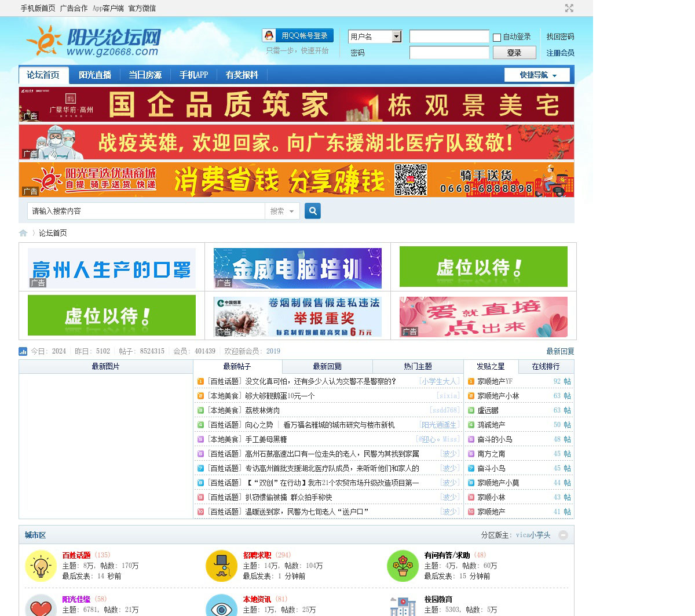695x616 pixels.
Task: Open the 金威电脑培训 ad
Action: [298, 268]
